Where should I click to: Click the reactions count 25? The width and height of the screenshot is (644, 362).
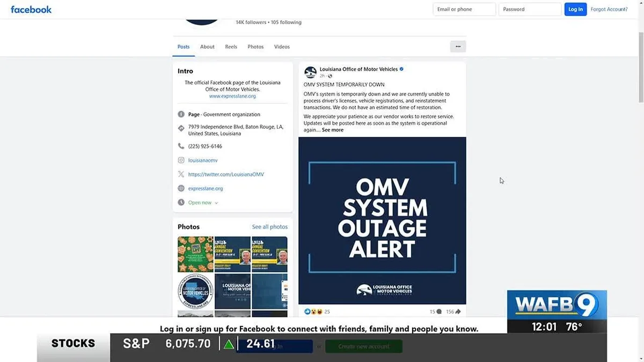(327, 312)
